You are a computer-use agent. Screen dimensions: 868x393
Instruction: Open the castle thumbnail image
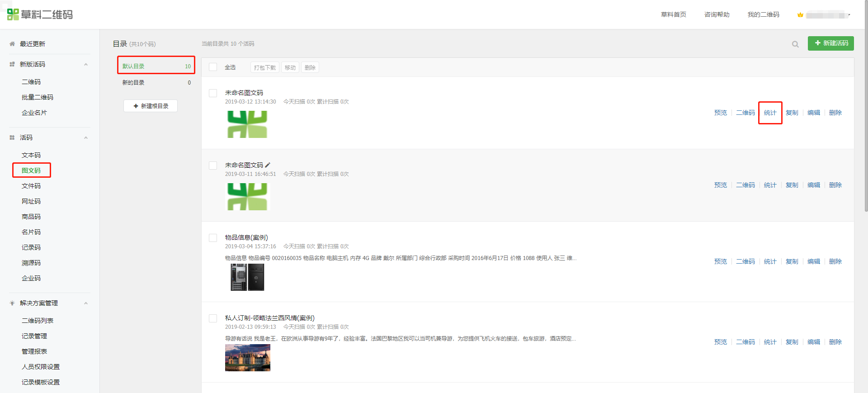click(x=248, y=358)
